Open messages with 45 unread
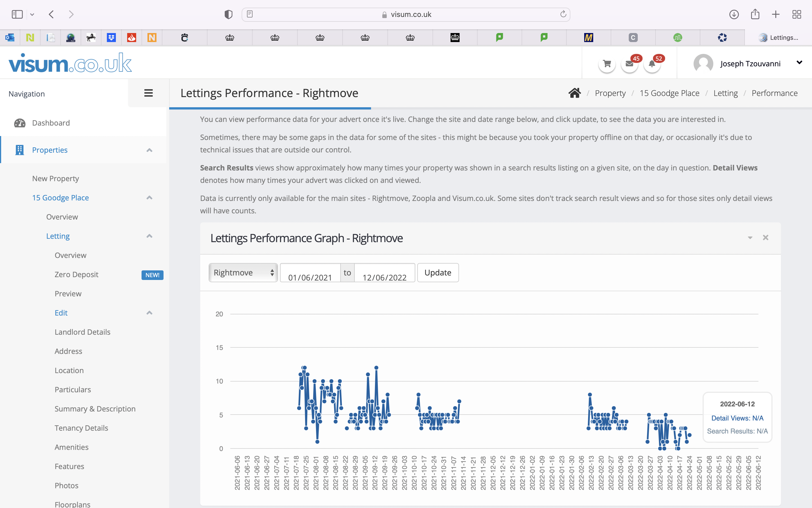Screen dimensions: 812x508 [630, 63]
